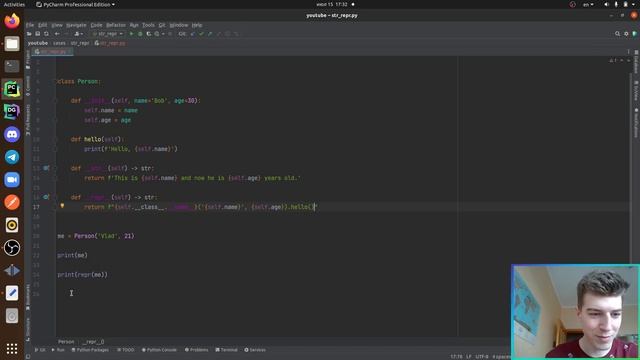Open the Tools menu
The image size is (640, 360).
click(148, 25)
